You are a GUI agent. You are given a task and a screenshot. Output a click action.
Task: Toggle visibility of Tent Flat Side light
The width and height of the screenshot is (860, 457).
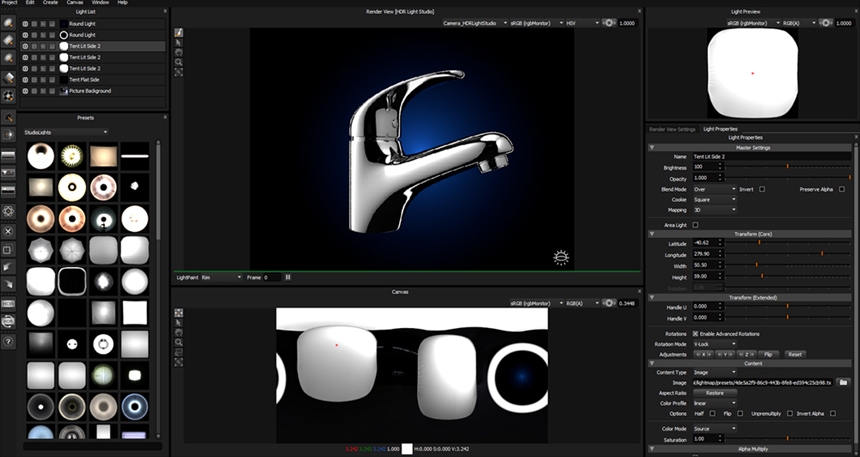(25, 80)
